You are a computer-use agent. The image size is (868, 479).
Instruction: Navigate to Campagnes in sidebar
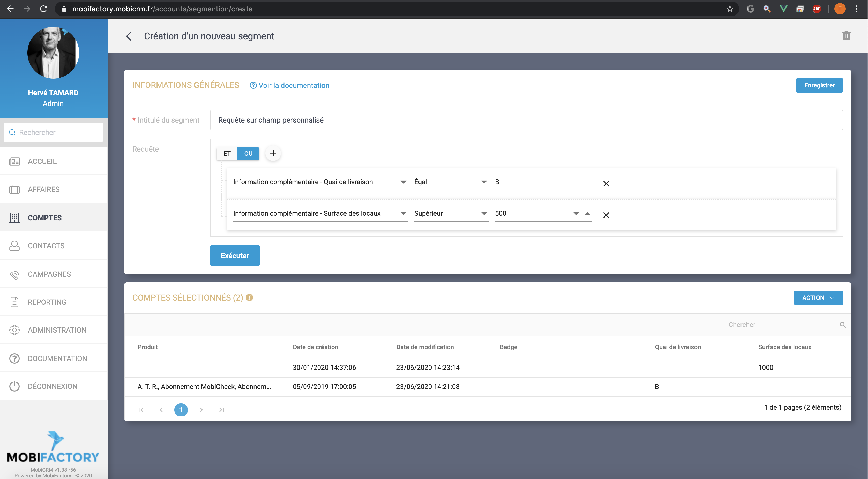pos(49,274)
